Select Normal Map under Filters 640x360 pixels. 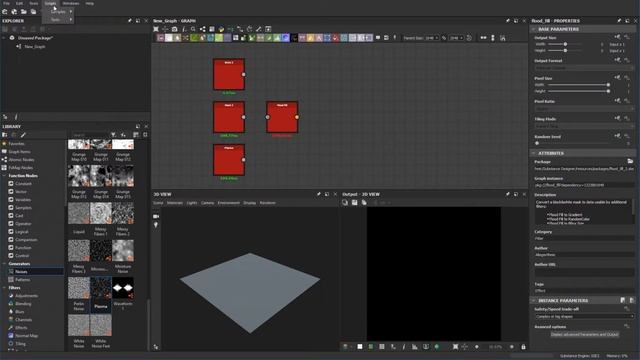27,336
